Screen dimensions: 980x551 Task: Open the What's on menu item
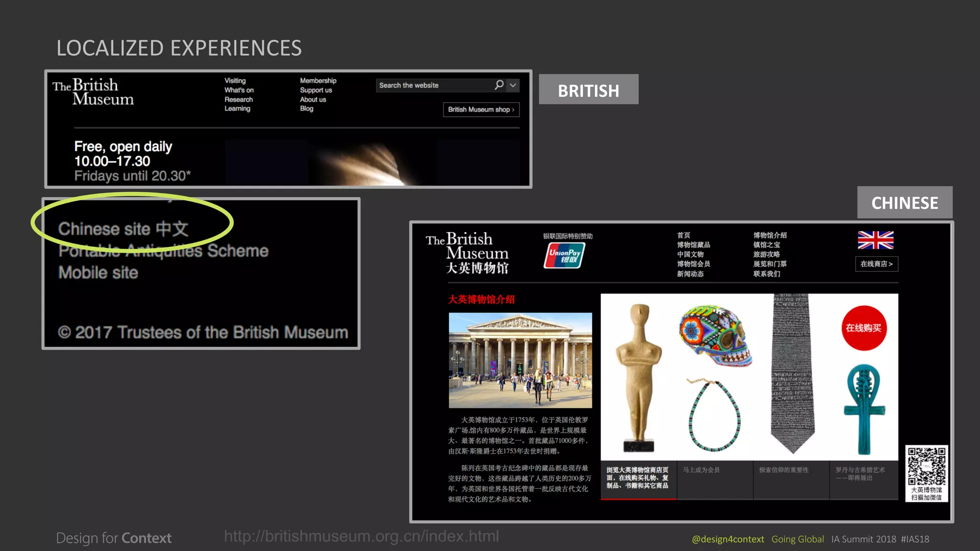(x=239, y=90)
